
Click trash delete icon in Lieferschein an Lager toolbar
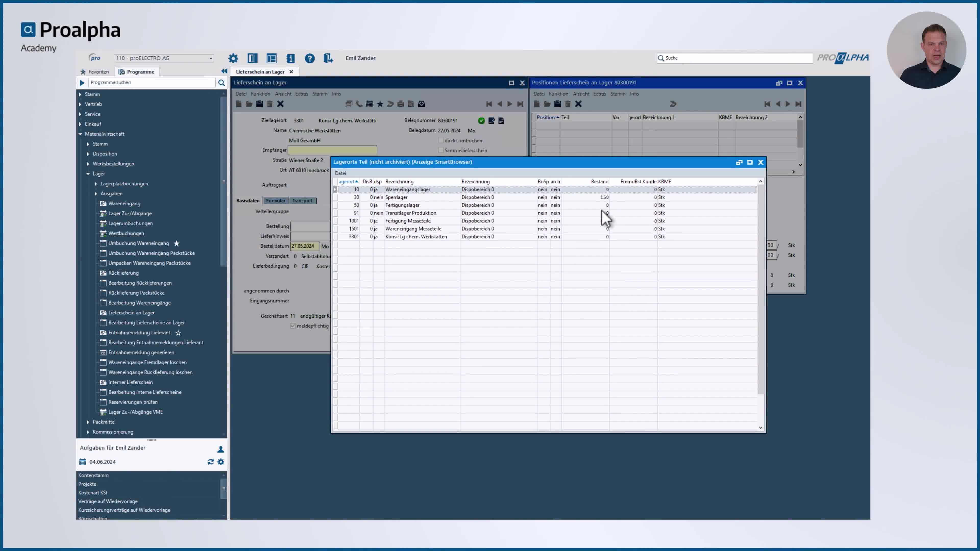pyautogui.click(x=270, y=104)
